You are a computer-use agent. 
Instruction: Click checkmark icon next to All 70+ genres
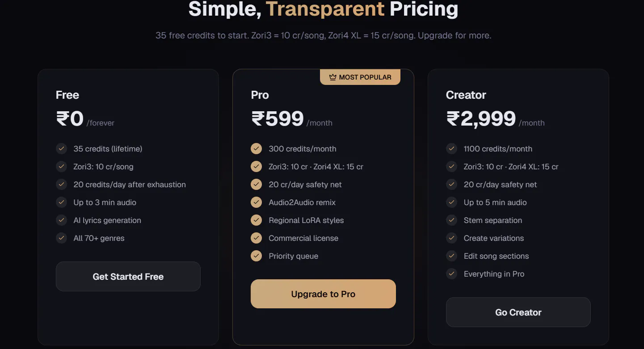click(x=61, y=238)
